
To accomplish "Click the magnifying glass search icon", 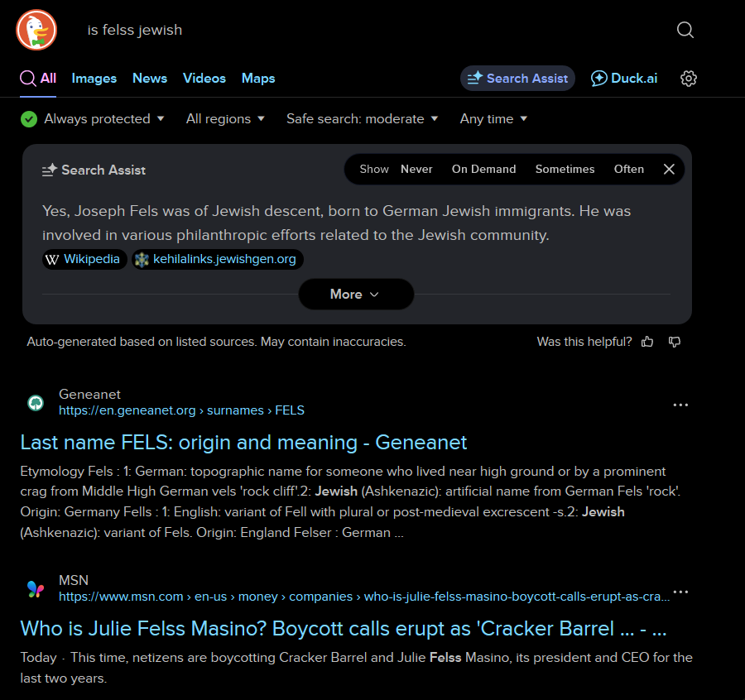I will pyautogui.click(x=685, y=30).
